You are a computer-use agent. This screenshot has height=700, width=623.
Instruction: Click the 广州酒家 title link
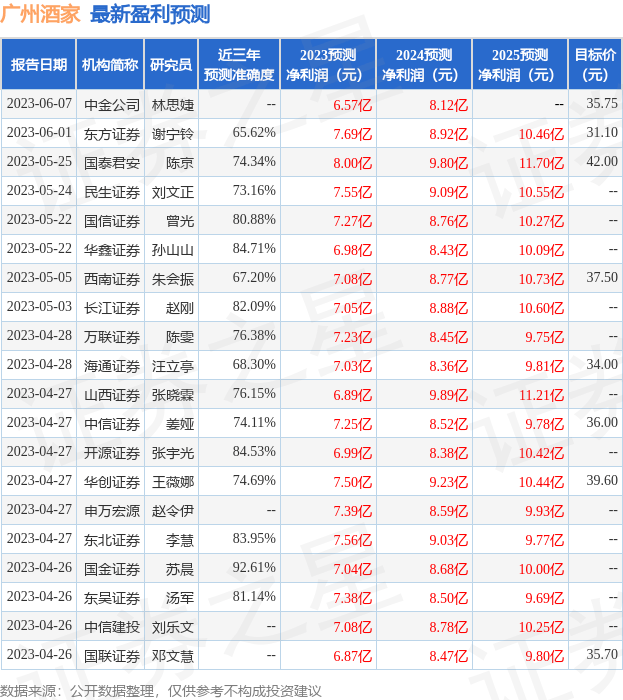click(42, 14)
